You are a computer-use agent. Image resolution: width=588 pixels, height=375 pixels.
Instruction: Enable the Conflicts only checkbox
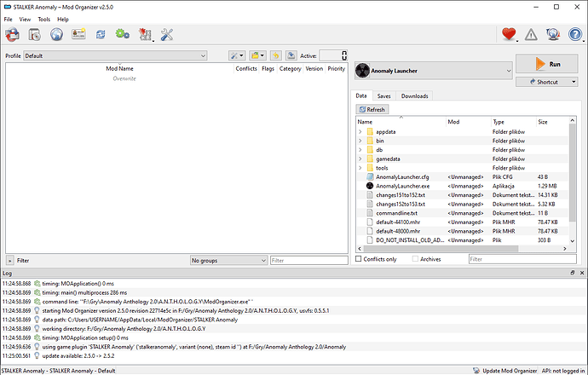coord(359,259)
